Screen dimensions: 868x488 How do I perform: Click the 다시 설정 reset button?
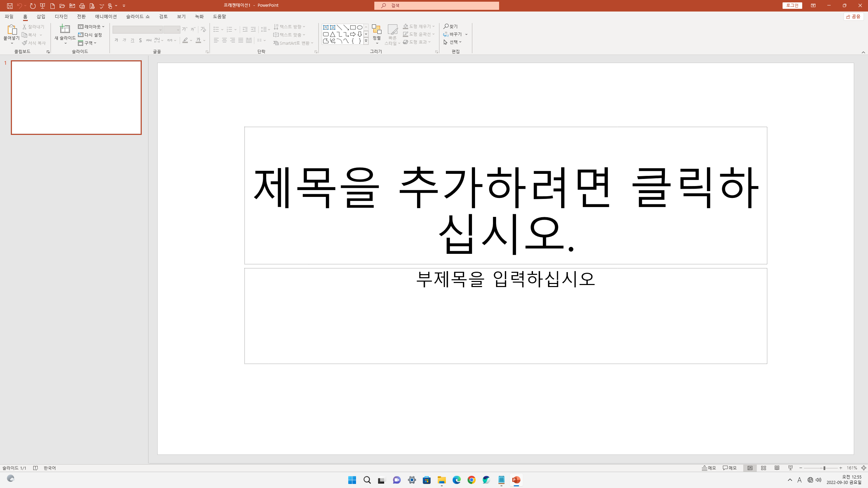tap(90, 35)
